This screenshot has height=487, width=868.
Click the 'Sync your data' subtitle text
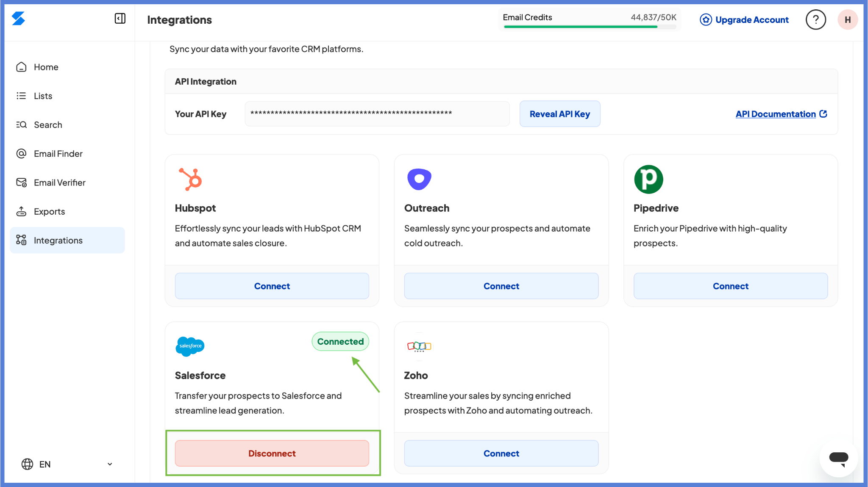click(x=266, y=49)
